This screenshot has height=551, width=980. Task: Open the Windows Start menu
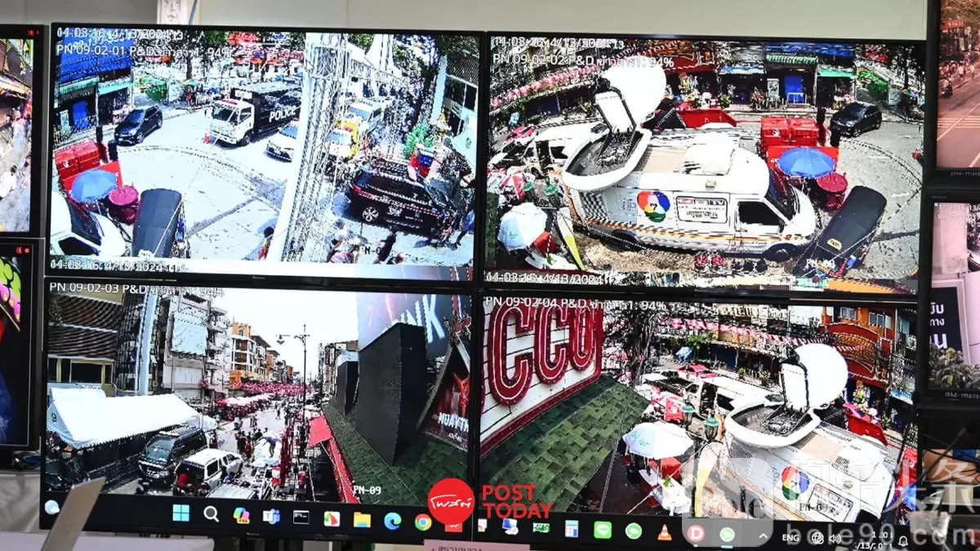pos(180,513)
